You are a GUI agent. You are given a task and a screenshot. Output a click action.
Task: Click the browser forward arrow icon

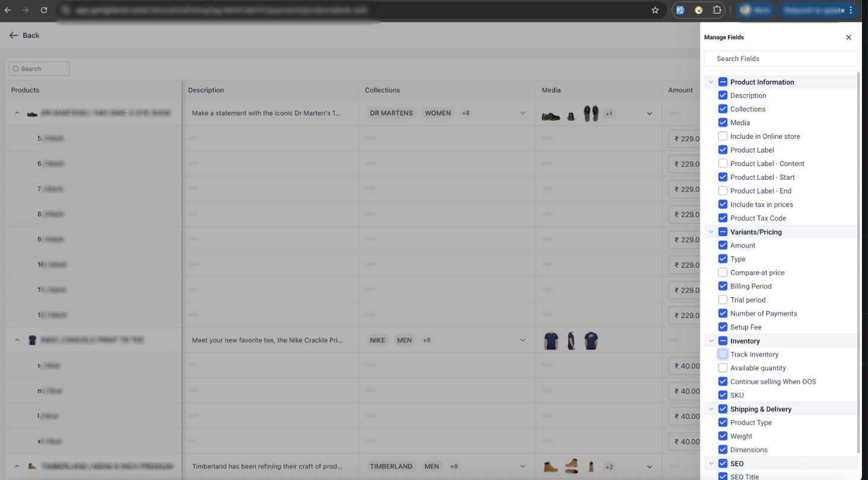point(26,10)
